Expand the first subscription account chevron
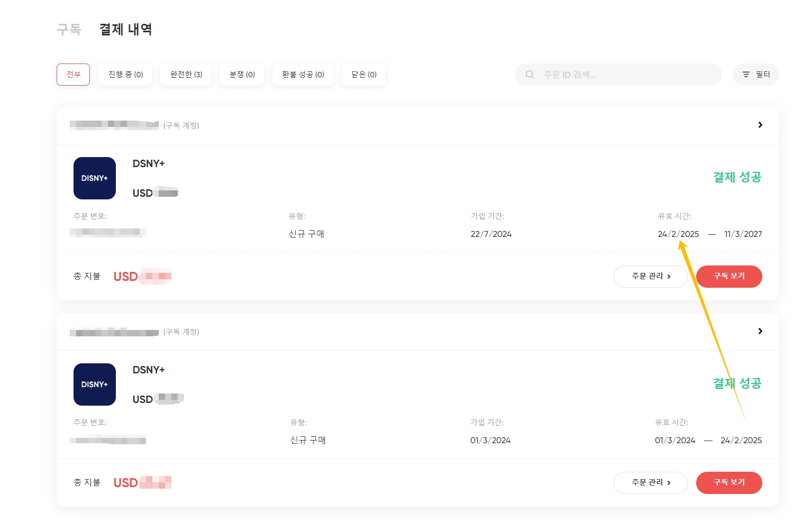This screenshot has width=812, height=522. pos(760,125)
